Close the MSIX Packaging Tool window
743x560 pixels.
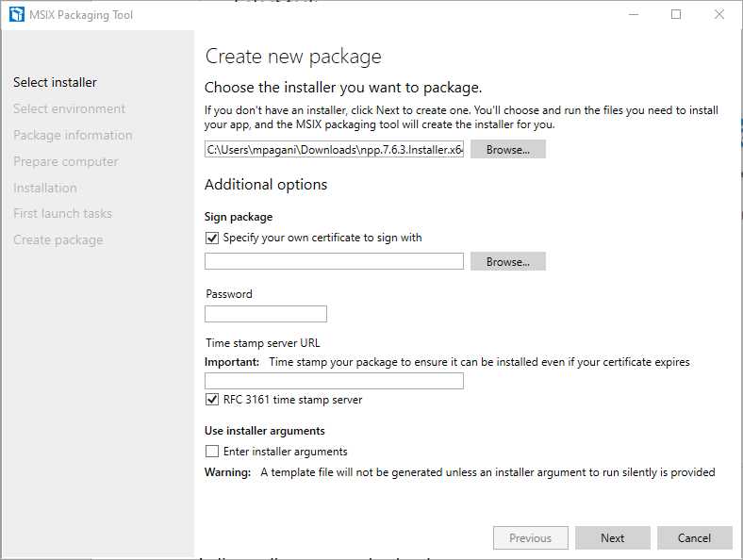point(719,15)
